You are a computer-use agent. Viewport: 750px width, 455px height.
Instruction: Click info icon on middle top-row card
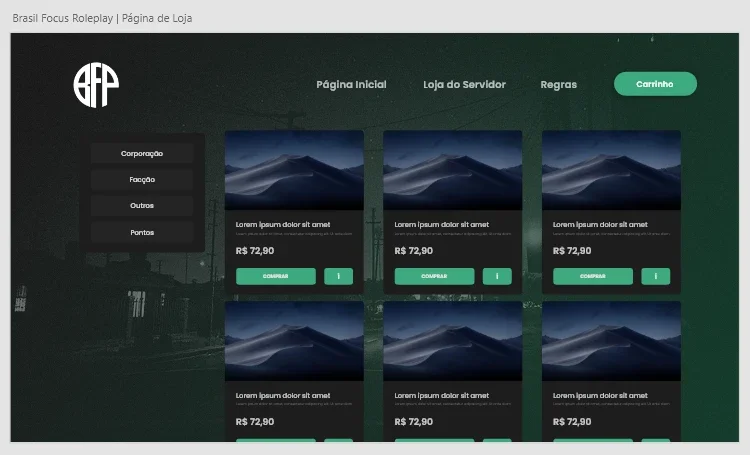pyautogui.click(x=497, y=276)
